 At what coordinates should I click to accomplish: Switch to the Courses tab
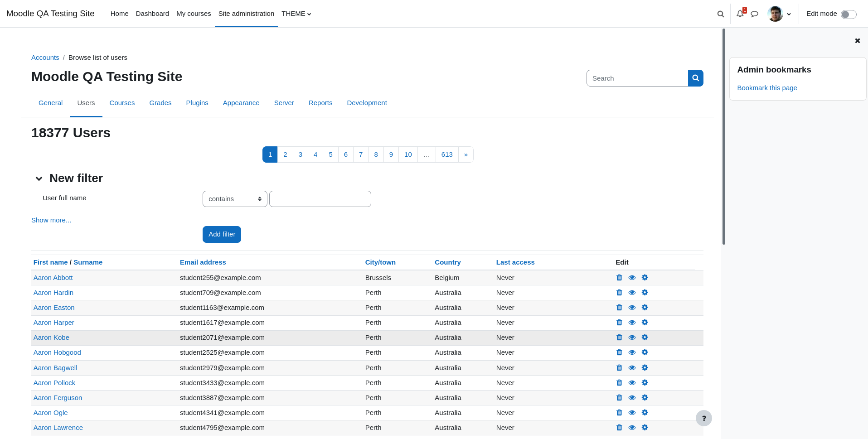click(122, 103)
